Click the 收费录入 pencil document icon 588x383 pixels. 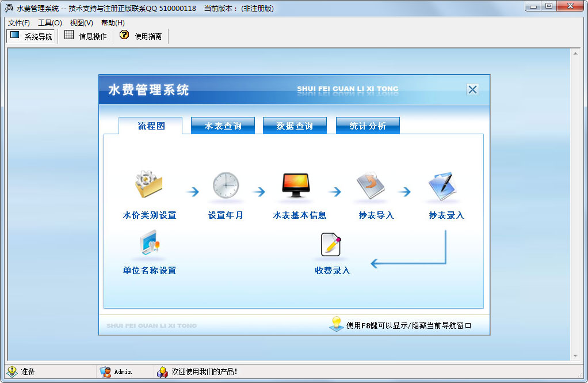click(331, 244)
